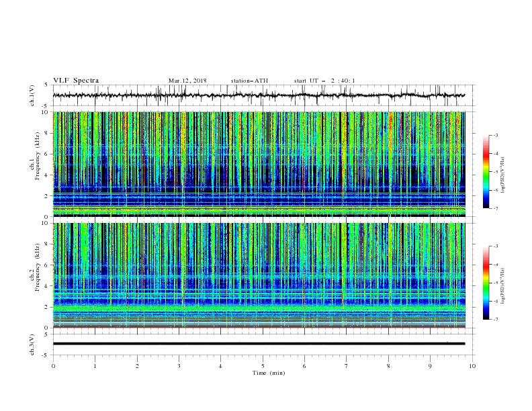Click the time axis tick label "2"
This screenshot has width=532, height=411.
click(x=137, y=366)
